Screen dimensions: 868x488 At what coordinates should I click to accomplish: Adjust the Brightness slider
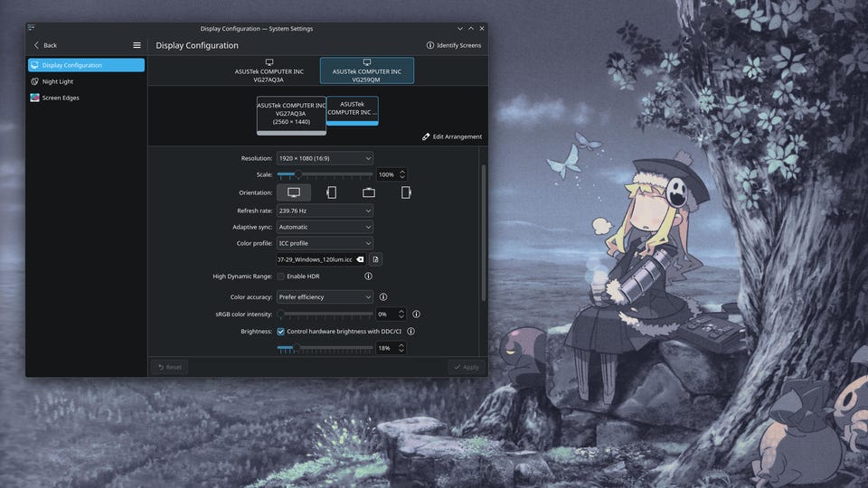tap(325, 348)
